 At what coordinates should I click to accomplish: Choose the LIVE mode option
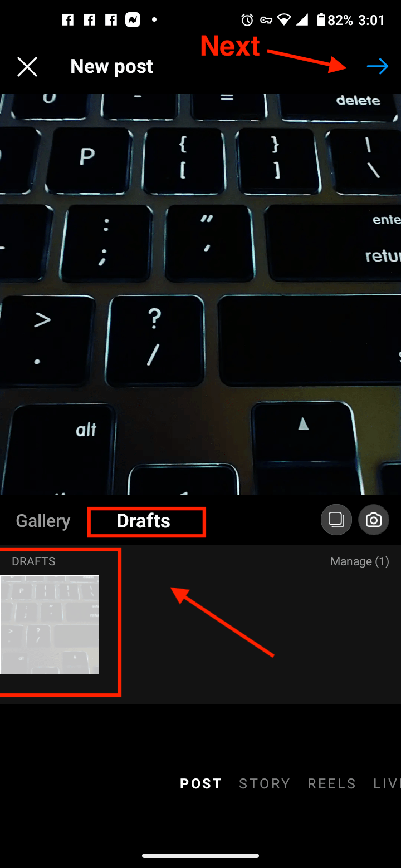point(387,783)
